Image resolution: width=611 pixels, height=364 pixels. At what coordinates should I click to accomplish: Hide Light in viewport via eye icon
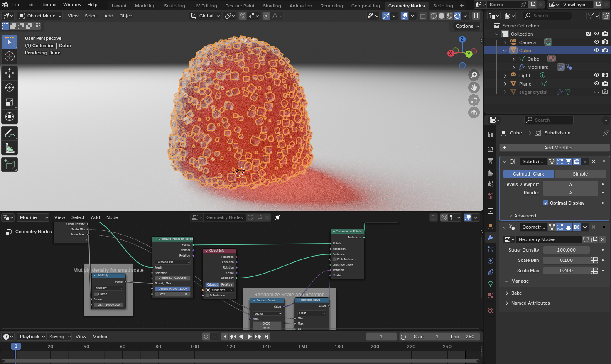coord(596,75)
